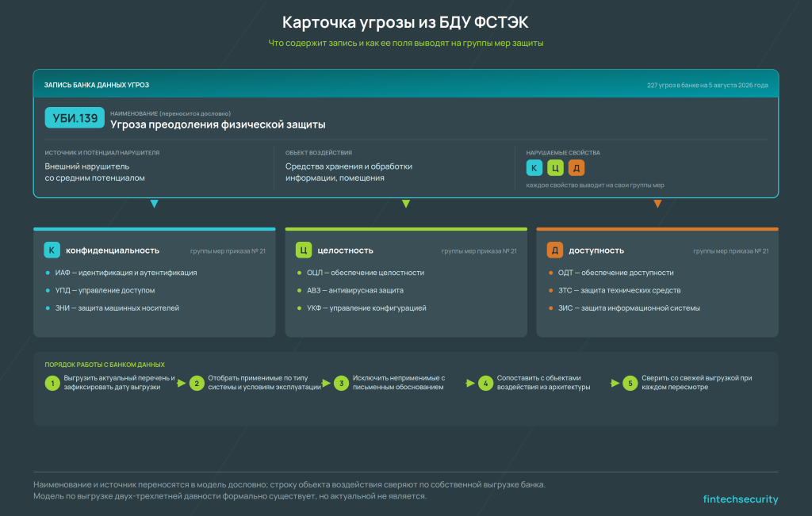
Task: Select ЗИС — защита информационной системы
Action: pos(629,308)
